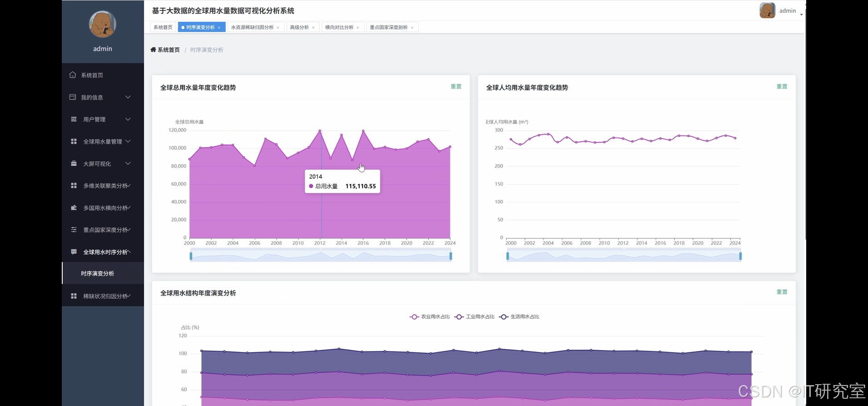Collapse 全球用水时序分析 submenu arrow
The image size is (868, 406).
[x=129, y=252]
